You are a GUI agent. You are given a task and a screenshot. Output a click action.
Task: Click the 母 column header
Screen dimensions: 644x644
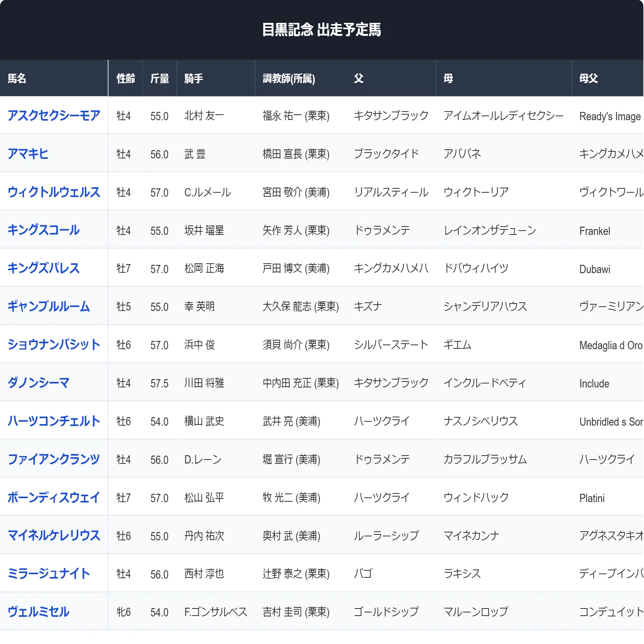pos(504,78)
